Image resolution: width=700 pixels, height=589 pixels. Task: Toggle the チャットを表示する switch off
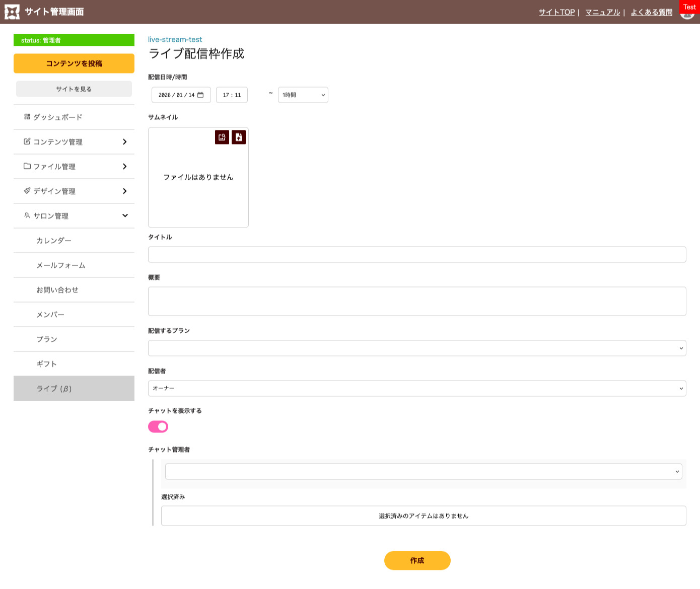tap(158, 427)
